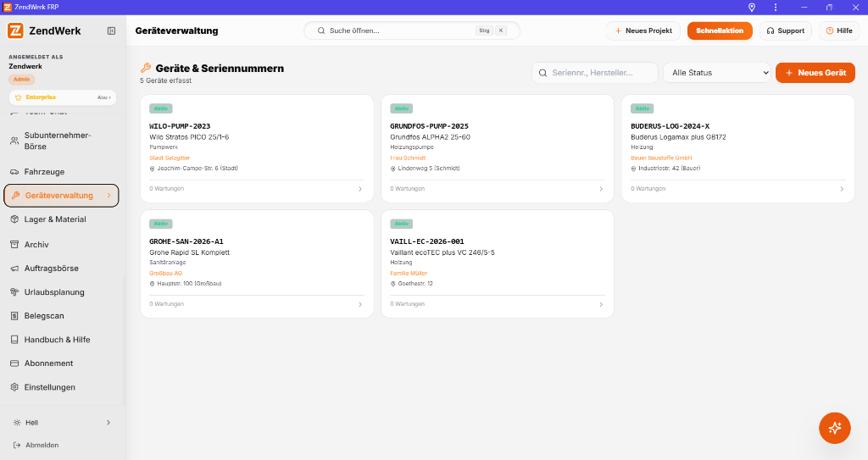
Task: Click the location pin beside Joachim-Campe-Str. 6
Action: [x=153, y=169]
